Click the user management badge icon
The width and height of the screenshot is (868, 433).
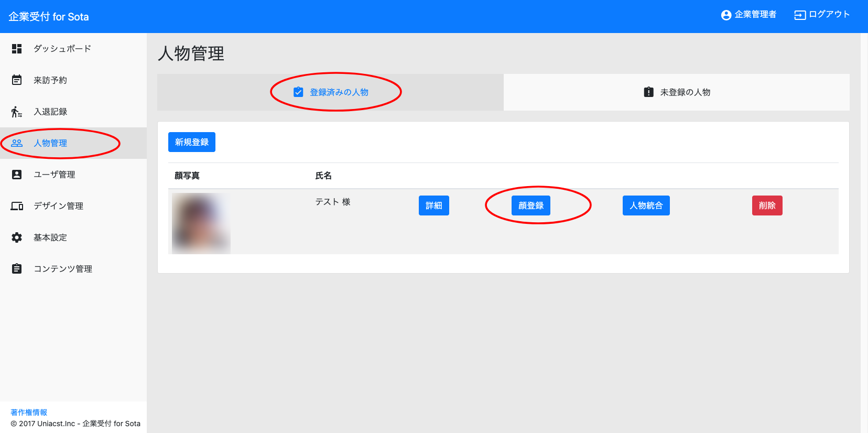coord(17,175)
